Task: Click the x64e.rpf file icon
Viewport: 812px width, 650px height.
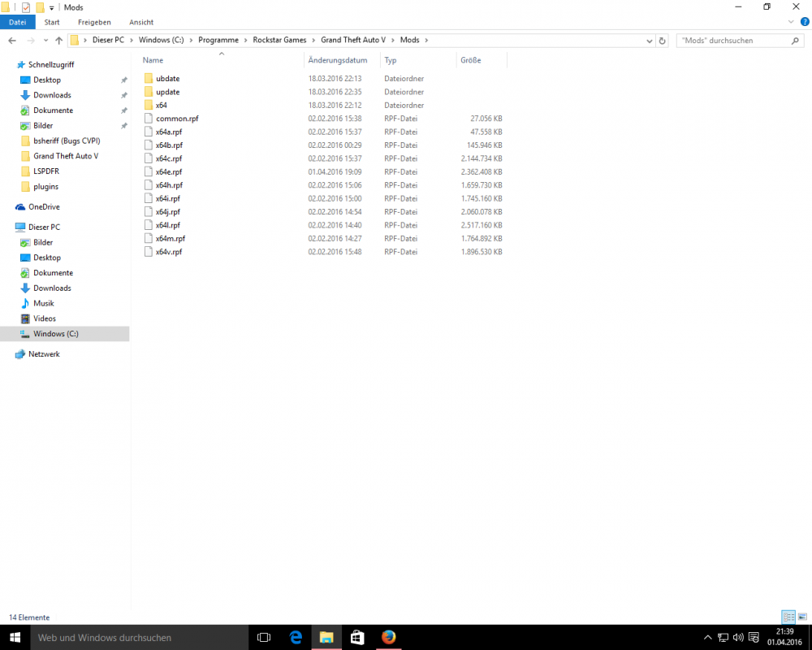Action: (149, 171)
